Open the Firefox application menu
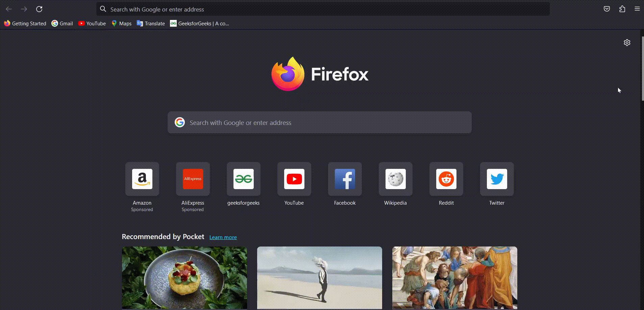Image resolution: width=644 pixels, height=310 pixels. coord(637,9)
